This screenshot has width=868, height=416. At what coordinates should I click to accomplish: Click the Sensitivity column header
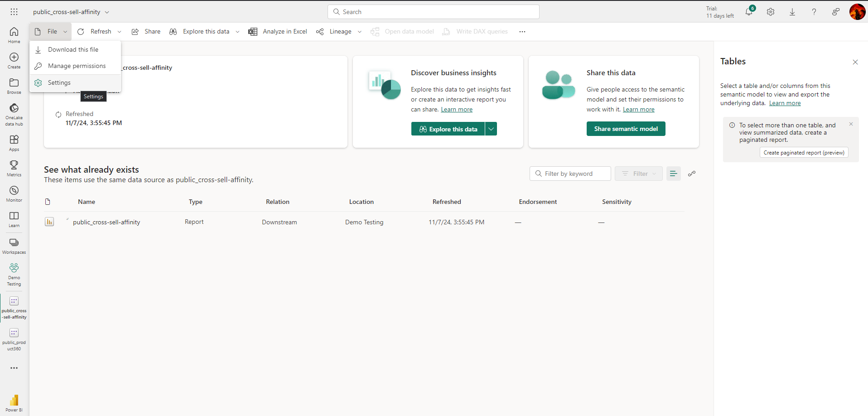(617, 202)
